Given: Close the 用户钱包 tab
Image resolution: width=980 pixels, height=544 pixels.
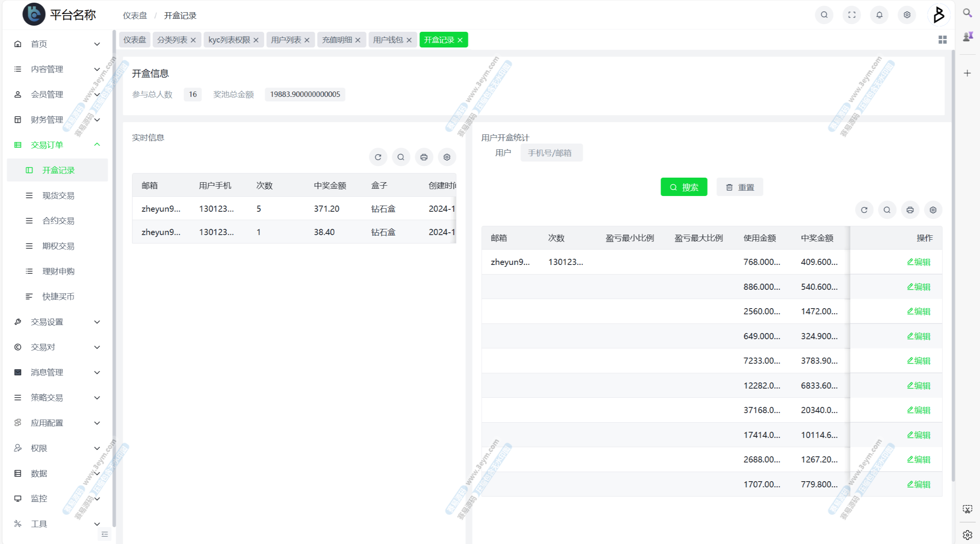Looking at the screenshot, I should tap(409, 40).
